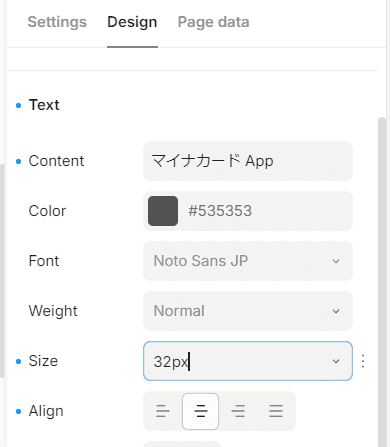Expand the Size dropdown chevron
This screenshot has height=447, width=390.
point(336,361)
